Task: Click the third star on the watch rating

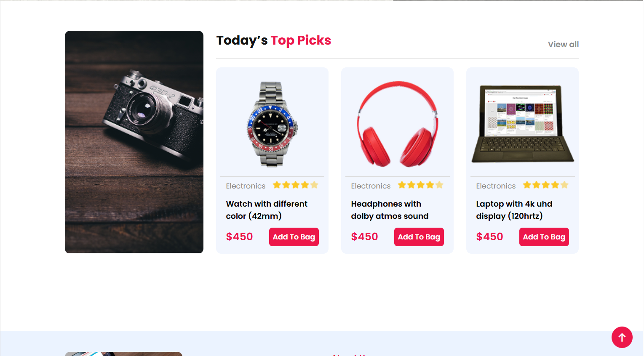Action: point(295,184)
